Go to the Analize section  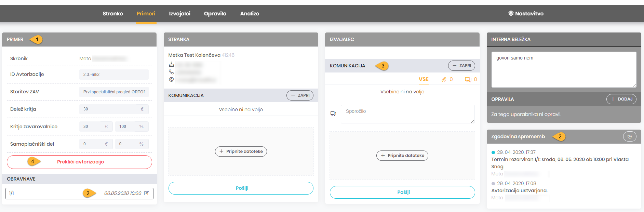[250, 14]
